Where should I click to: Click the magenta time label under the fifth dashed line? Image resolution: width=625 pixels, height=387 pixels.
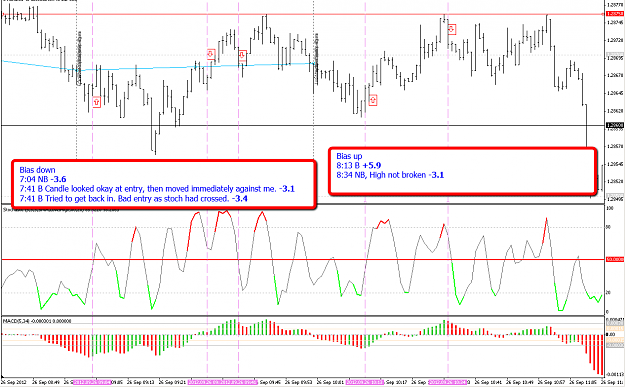(x=448, y=382)
